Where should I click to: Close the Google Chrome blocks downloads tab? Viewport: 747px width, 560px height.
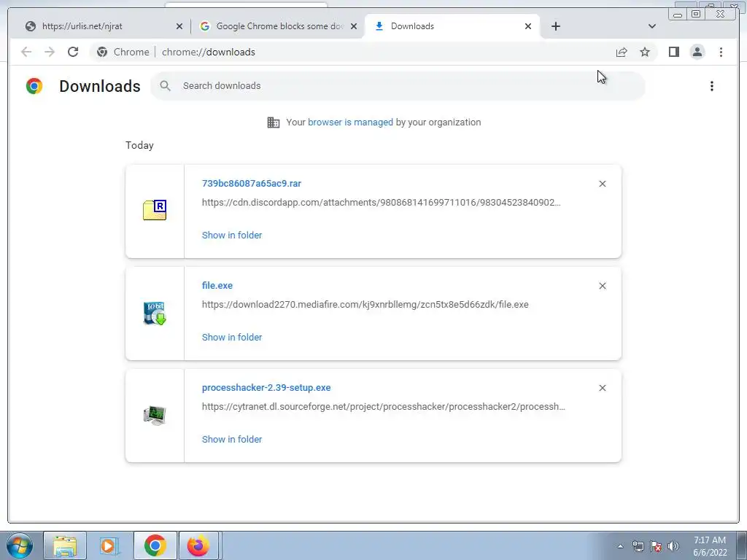[x=354, y=26]
